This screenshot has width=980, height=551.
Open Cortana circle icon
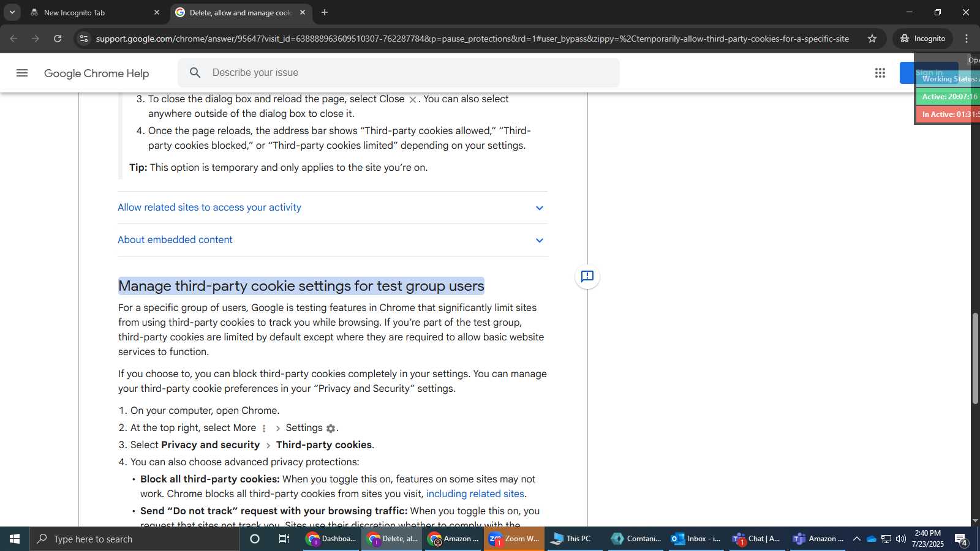click(x=255, y=539)
